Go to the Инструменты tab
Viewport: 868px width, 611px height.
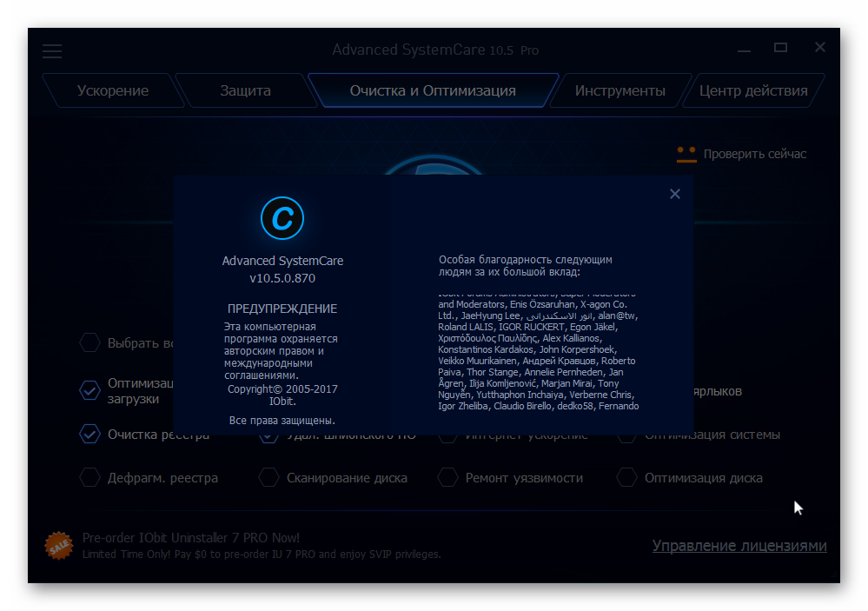coord(620,90)
